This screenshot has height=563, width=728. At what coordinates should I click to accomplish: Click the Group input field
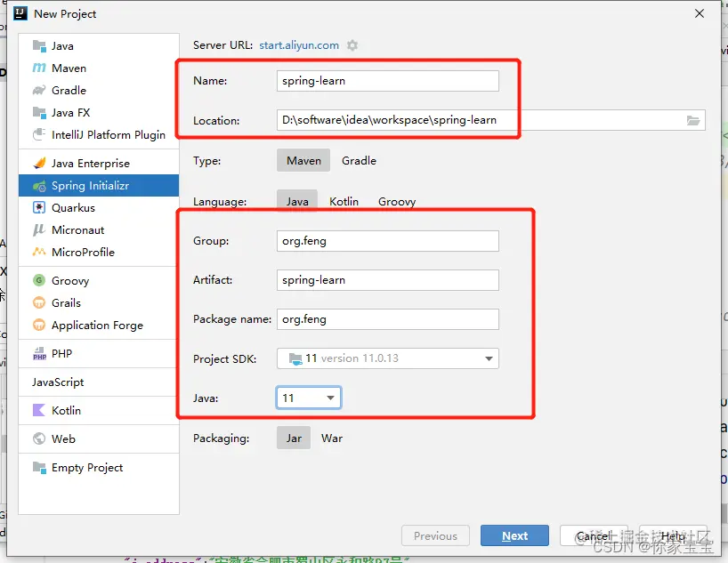coord(388,241)
